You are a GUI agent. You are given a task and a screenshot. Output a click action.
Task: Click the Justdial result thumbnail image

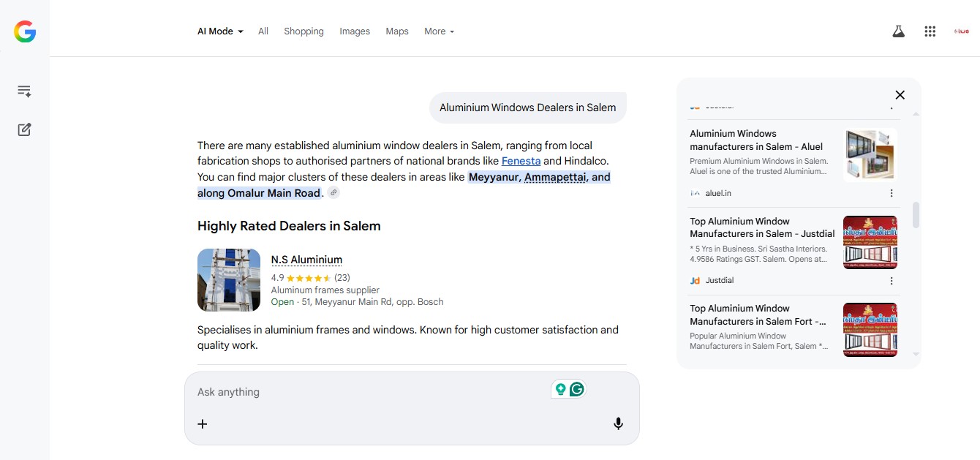[x=870, y=243]
